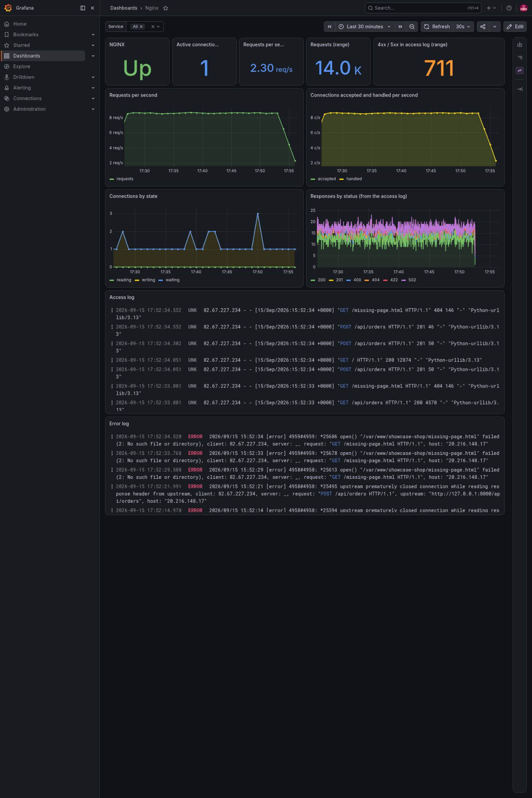Image resolution: width=532 pixels, height=798 pixels.
Task: Open the 30s refresh interval dropdown
Action: pos(463,27)
